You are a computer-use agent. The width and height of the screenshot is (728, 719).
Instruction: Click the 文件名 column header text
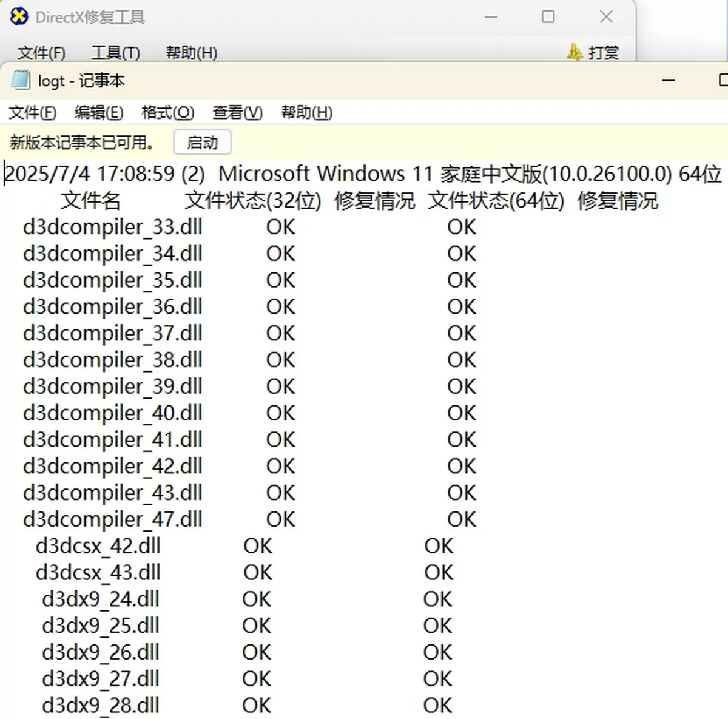click(90, 200)
